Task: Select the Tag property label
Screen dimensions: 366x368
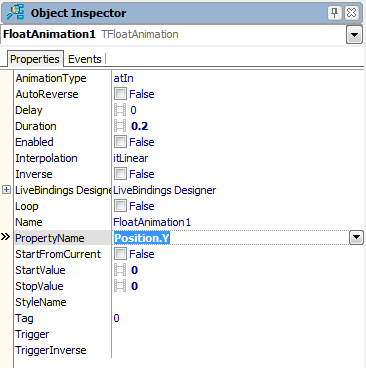Action: 24,318
